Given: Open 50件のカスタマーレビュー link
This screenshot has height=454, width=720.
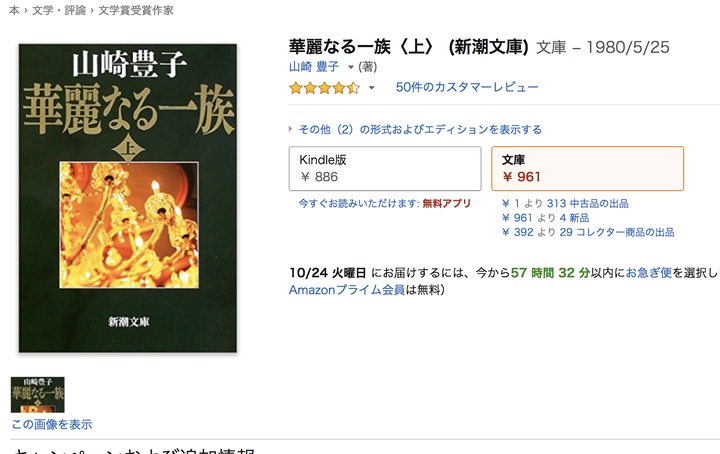Looking at the screenshot, I should [467, 87].
